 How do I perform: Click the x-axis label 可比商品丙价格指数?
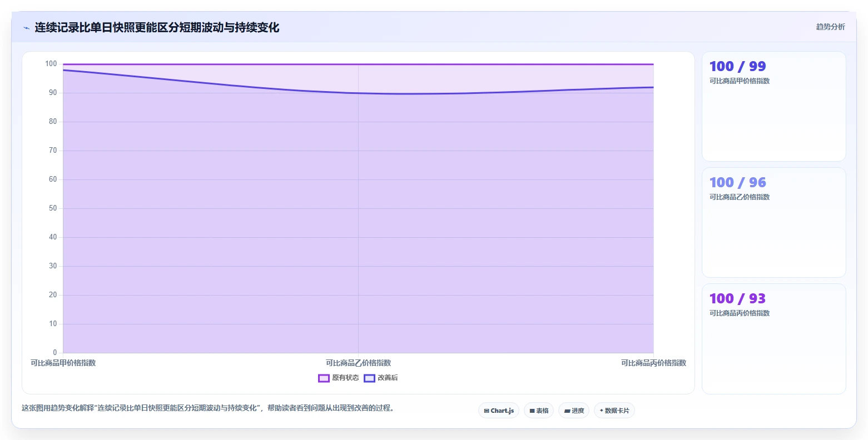[x=653, y=363]
